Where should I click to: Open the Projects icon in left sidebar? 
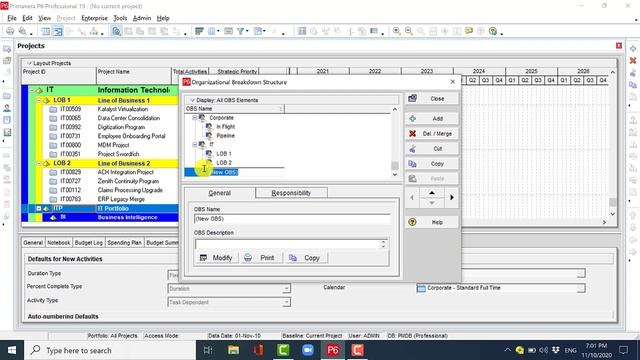click(7, 96)
